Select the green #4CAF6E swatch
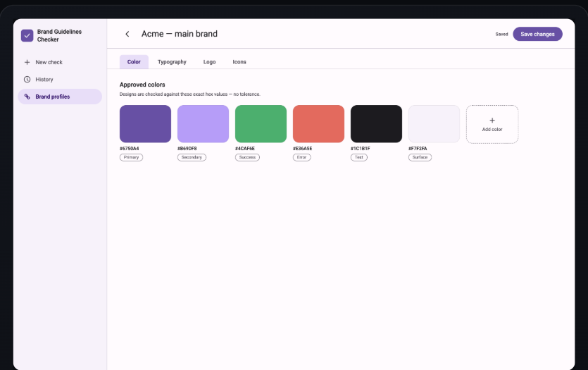Screen dimensions: 588x370 coord(261,124)
